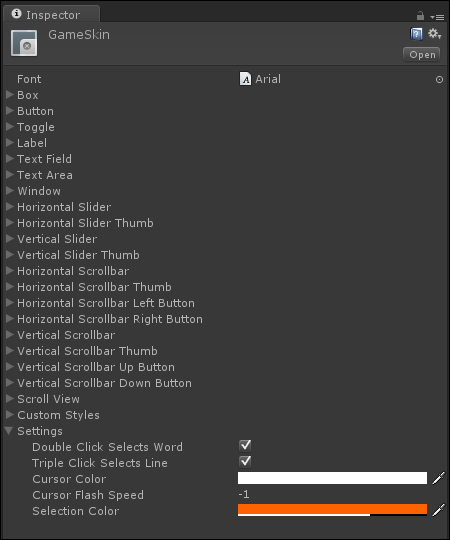The height and width of the screenshot is (540, 450).
Task: Uncheck Triple Click Selects Line
Action: point(245,461)
